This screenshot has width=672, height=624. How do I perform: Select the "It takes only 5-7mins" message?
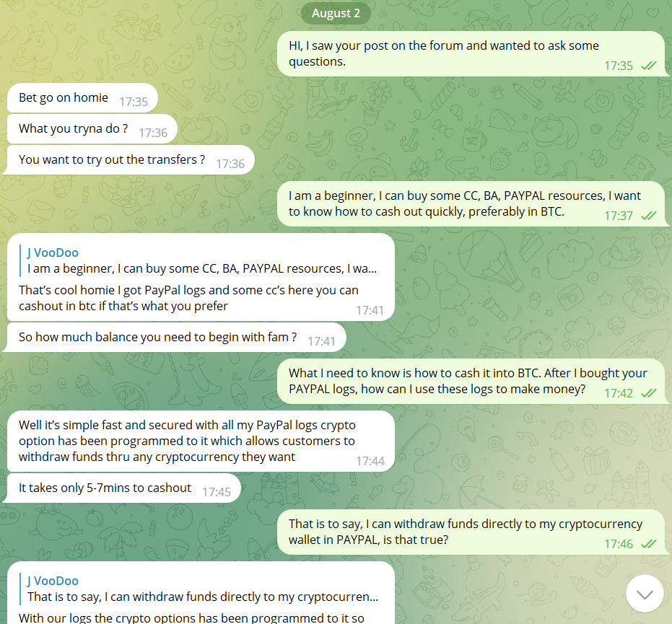point(105,488)
